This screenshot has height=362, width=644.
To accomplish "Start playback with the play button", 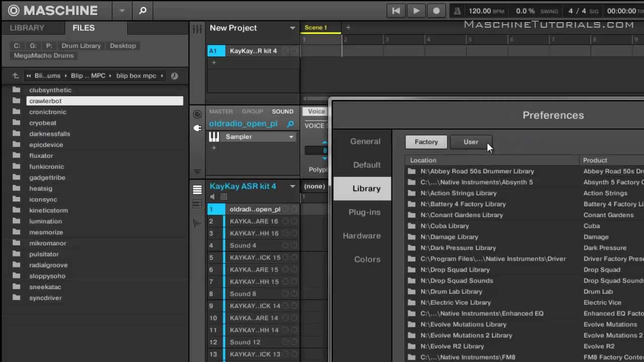I will (x=416, y=11).
